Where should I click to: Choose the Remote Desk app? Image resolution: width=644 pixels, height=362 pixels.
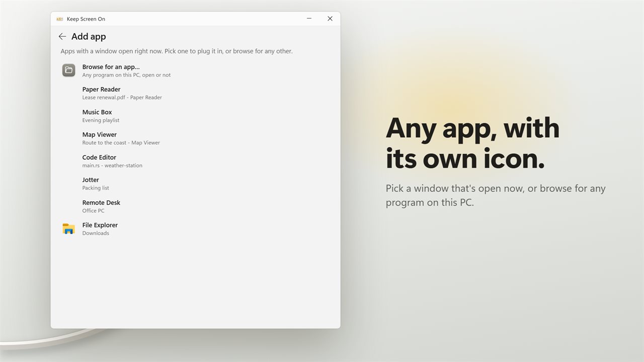[x=195, y=206]
